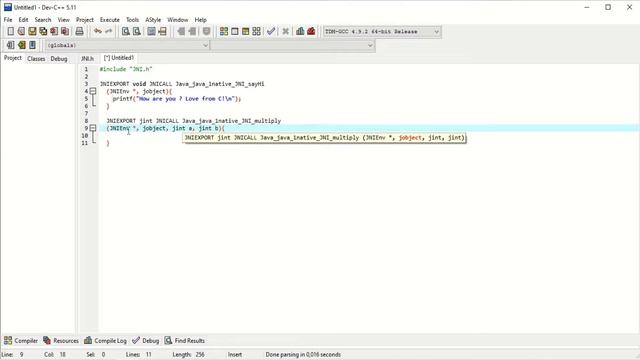
Task: Open the Window menu
Action: pyautogui.click(x=178, y=20)
